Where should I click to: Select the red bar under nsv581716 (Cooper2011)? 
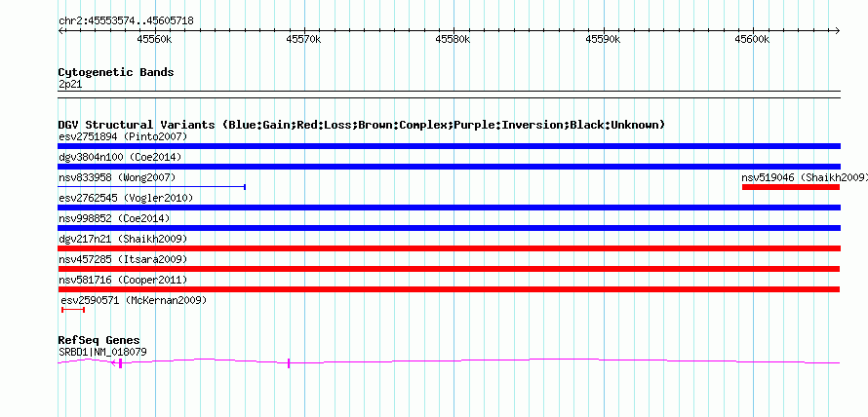[449, 289]
